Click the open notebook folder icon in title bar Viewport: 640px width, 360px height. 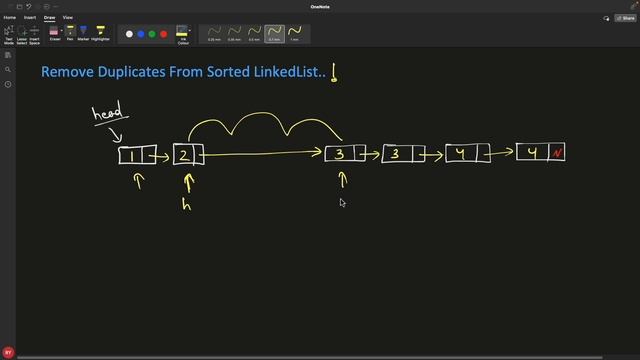click(x=19, y=7)
